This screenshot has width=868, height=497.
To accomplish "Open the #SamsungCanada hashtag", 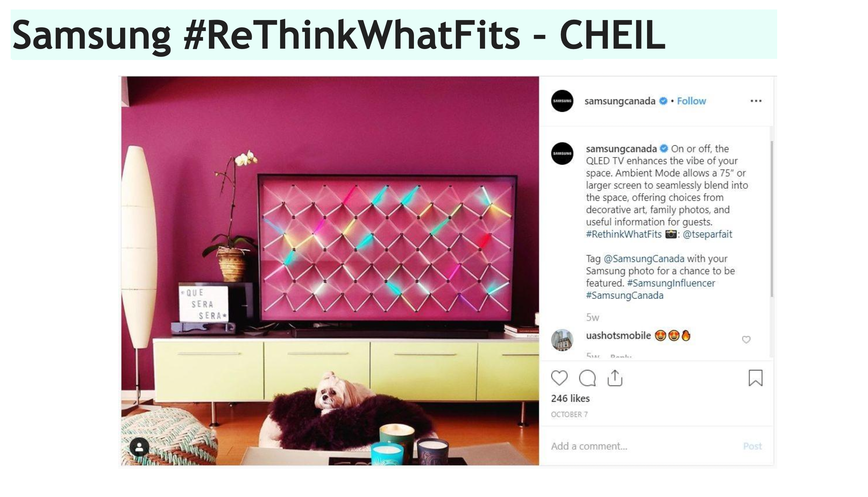I will pyautogui.click(x=625, y=295).
